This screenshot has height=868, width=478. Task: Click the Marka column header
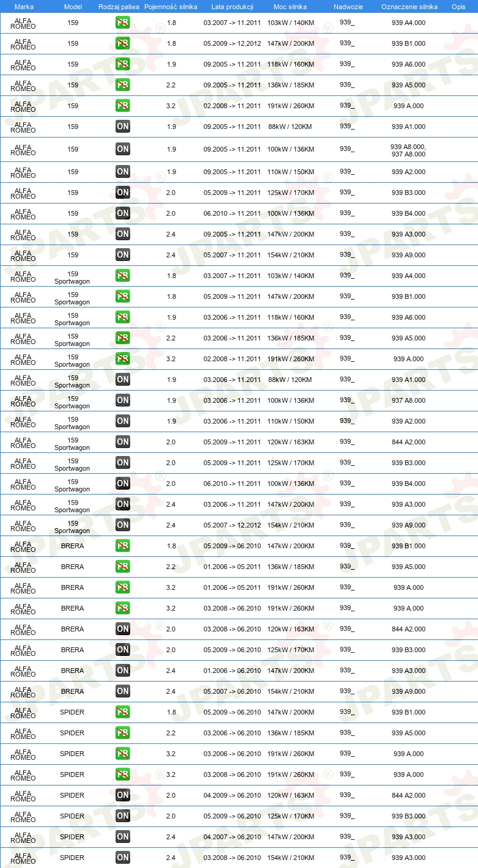[24, 7]
